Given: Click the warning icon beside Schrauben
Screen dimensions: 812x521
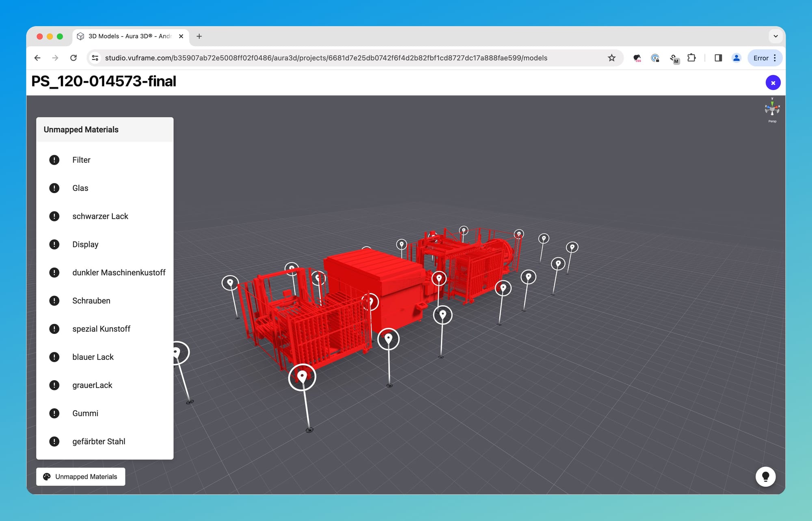Looking at the screenshot, I should point(54,301).
